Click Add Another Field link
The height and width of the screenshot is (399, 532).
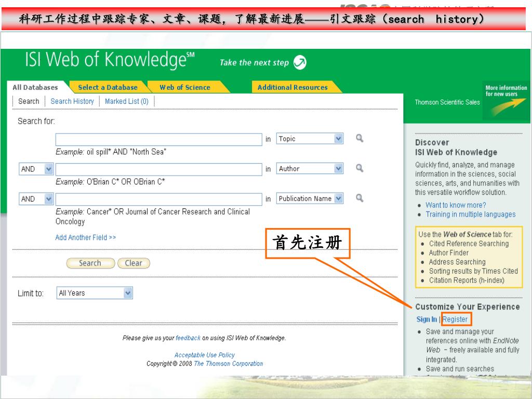click(x=86, y=237)
